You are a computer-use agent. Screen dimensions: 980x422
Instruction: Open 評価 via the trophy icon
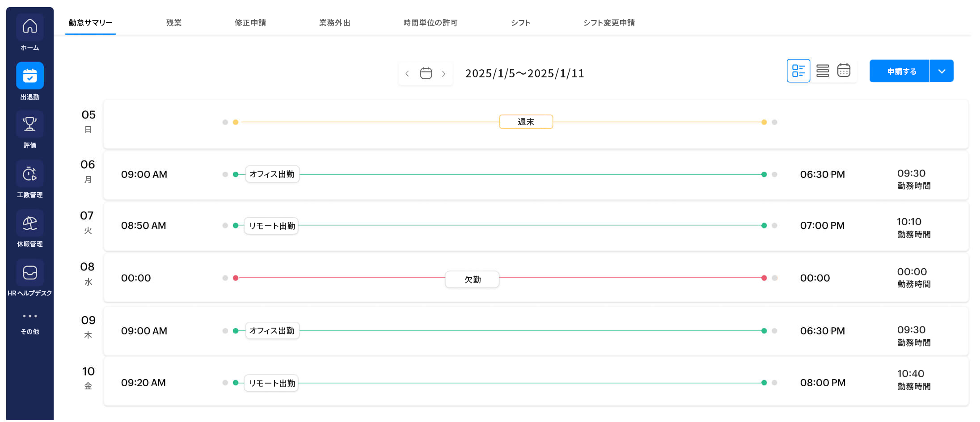coord(30,124)
